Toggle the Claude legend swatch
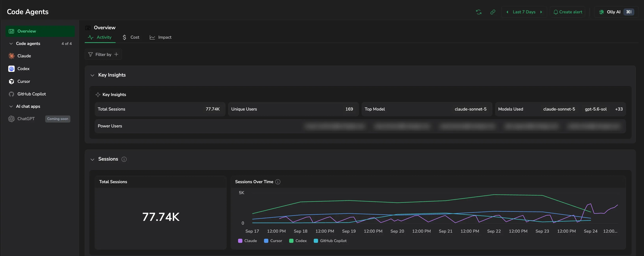The image size is (644, 256). (240, 241)
